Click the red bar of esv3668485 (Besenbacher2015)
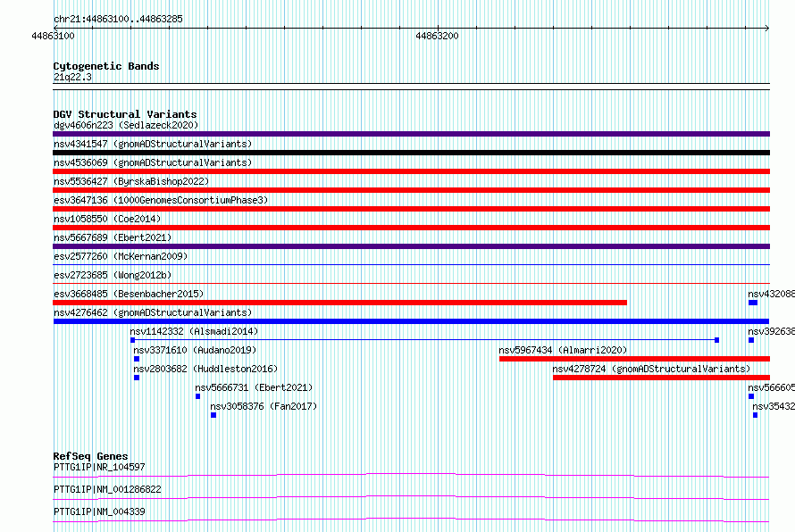The height and width of the screenshot is (532, 795). (339, 303)
